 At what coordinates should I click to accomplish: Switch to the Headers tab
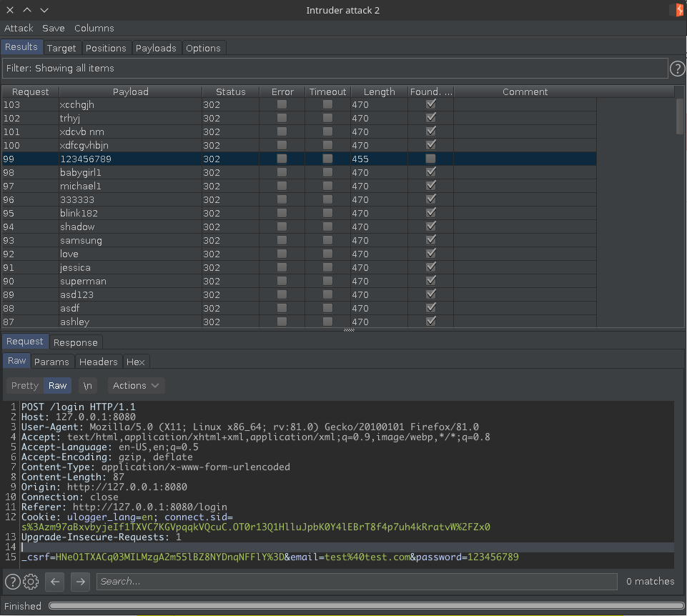coord(99,362)
